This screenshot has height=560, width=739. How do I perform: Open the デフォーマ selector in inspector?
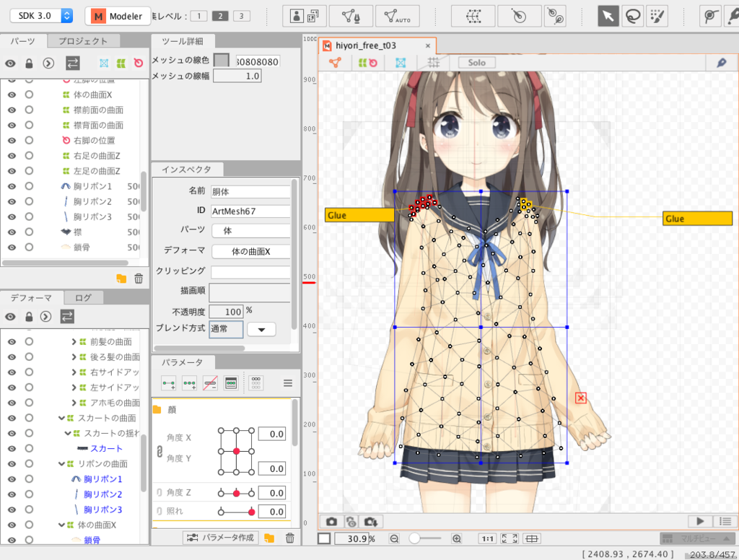[x=250, y=252]
